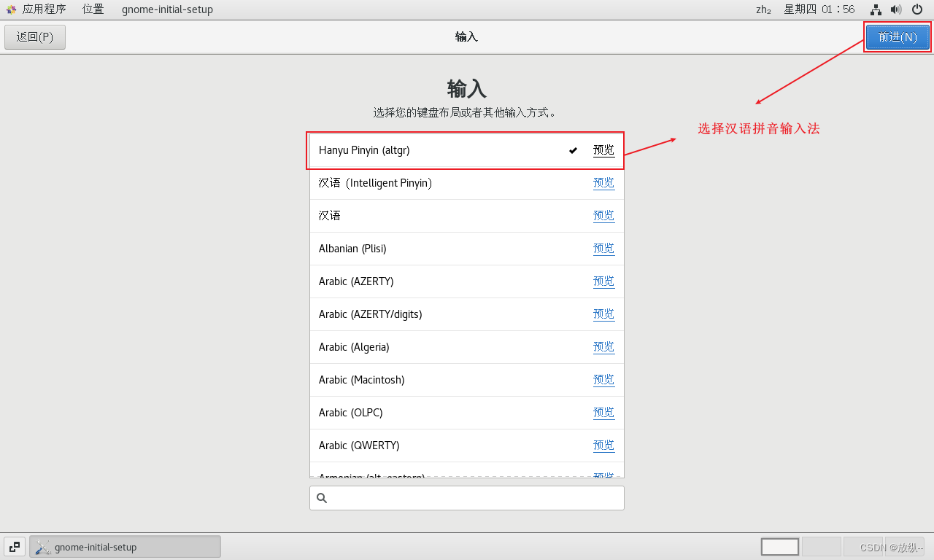Screen dimensions: 934x560
Task: Click the input source search field
Action: (467, 498)
